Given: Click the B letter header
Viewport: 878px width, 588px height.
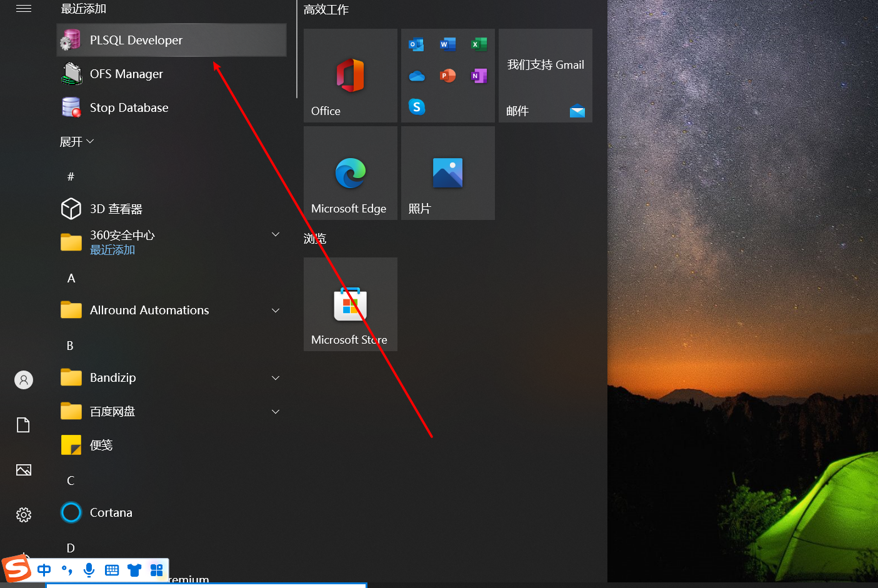Looking at the screenshot, I should click(70, 346).
